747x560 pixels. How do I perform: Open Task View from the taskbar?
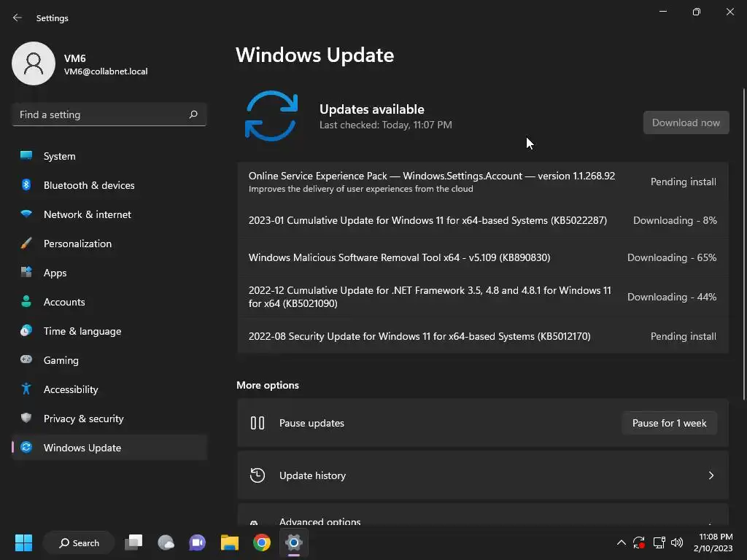click(x=134, y=542)
